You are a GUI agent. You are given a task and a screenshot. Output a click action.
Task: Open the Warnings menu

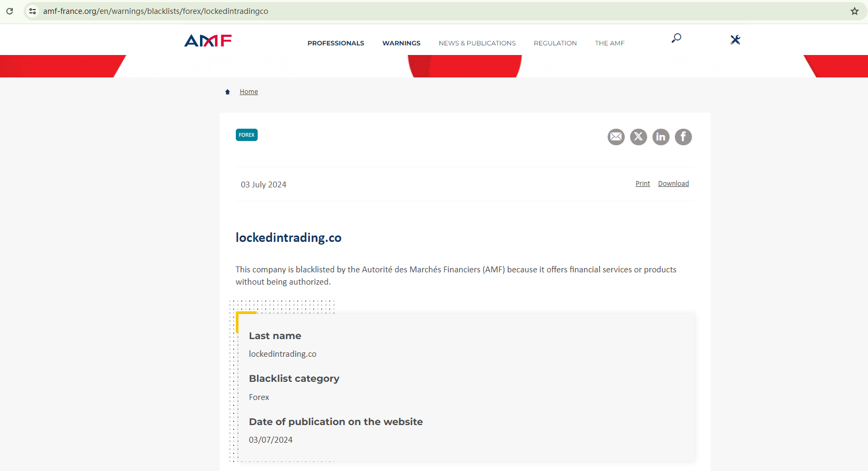coord(401,43)
